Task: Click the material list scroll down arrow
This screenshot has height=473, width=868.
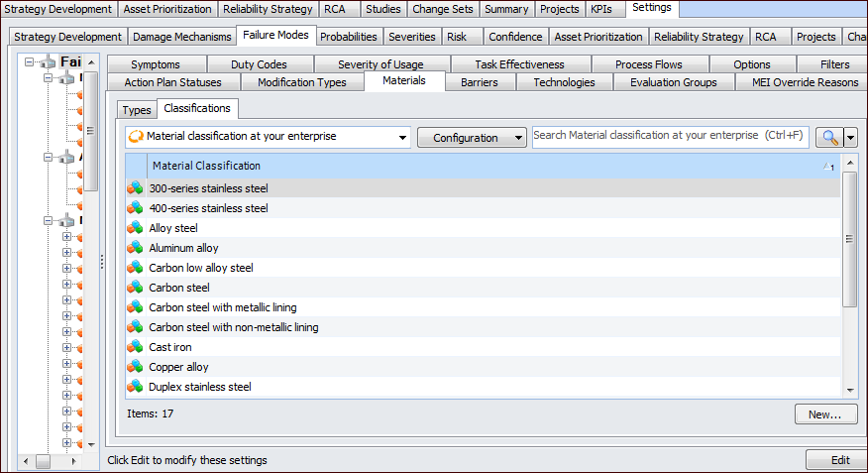Action: click(850, 391)
